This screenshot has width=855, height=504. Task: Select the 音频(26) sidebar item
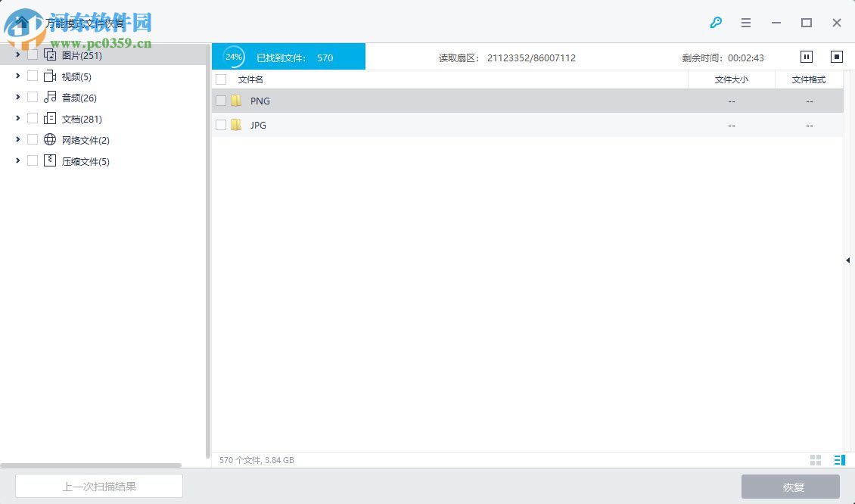tap(79, 97)
